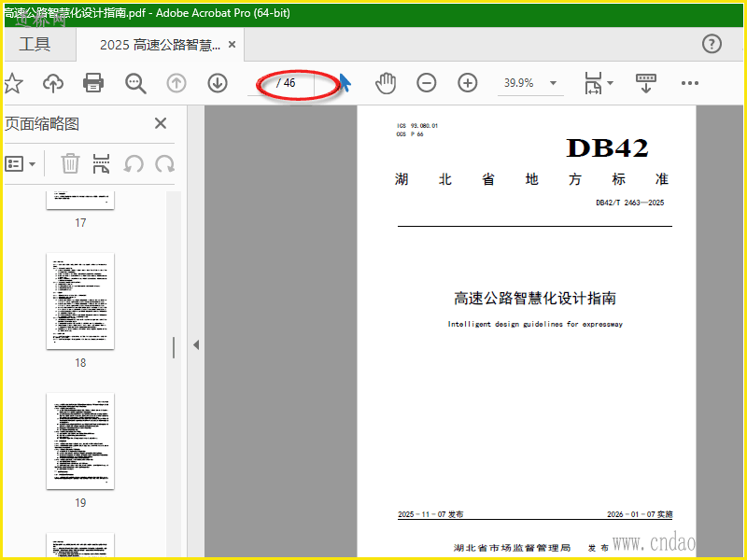Add the document to starred favorites

[13, 83]
